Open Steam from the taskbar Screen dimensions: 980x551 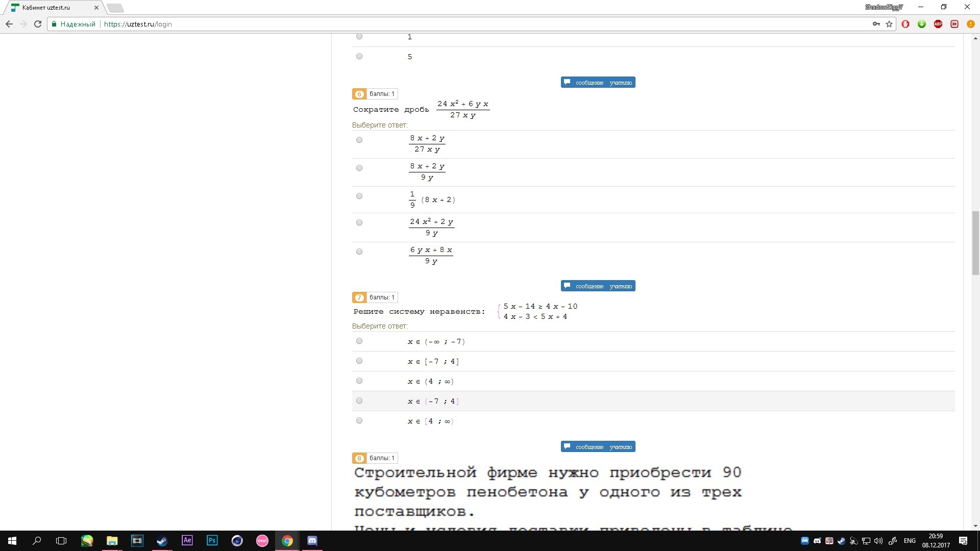click(x=162, y=541)
